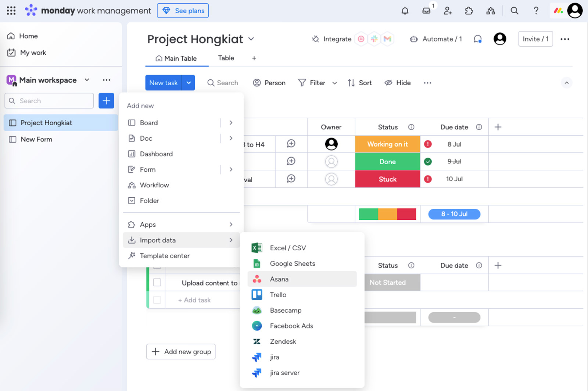Open the user profile avatar in top bar
Image resolution: width=588 pixels, height=391 pixels.
coord(575,11)
